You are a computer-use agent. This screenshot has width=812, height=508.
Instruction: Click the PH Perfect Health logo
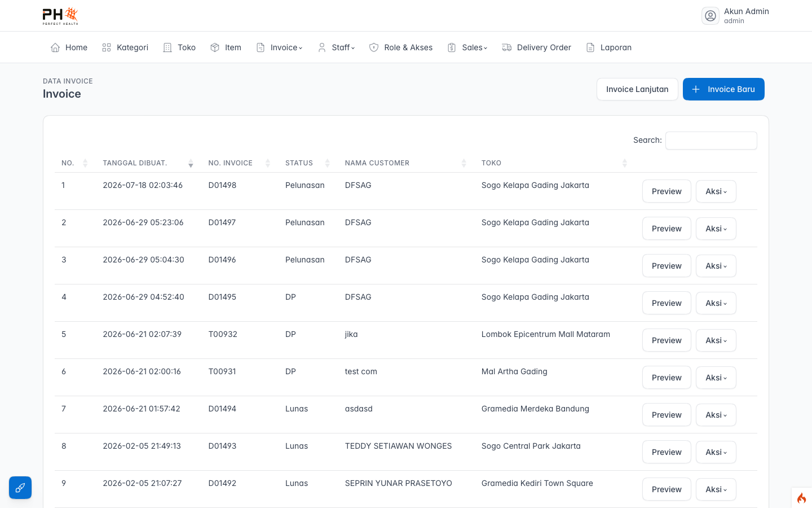point(60,16)
